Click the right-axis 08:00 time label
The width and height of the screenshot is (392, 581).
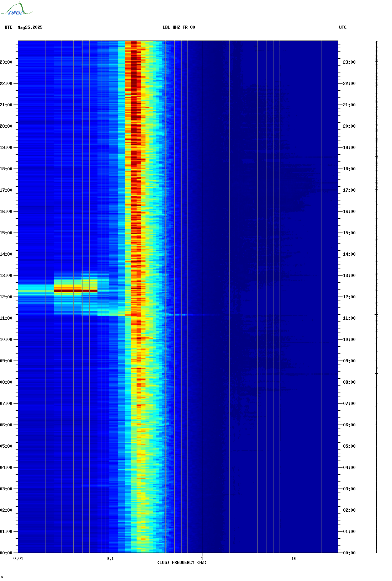tap(349, 382)
